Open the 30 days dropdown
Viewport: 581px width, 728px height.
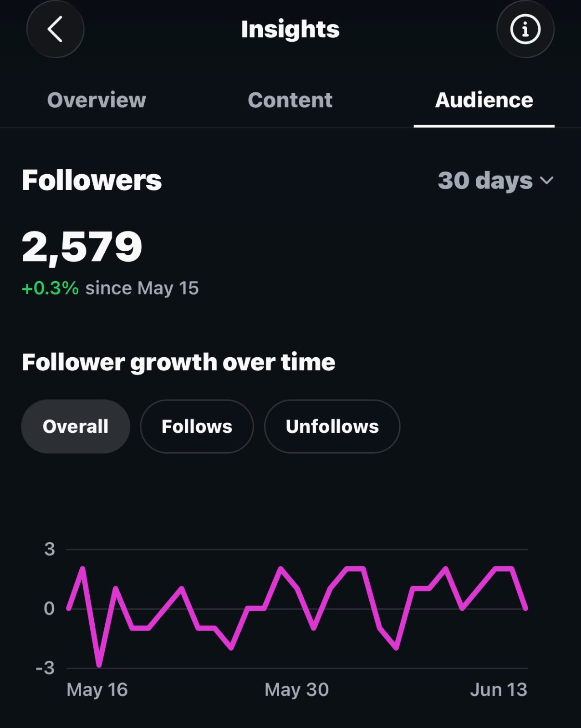[x=496, y=181]
